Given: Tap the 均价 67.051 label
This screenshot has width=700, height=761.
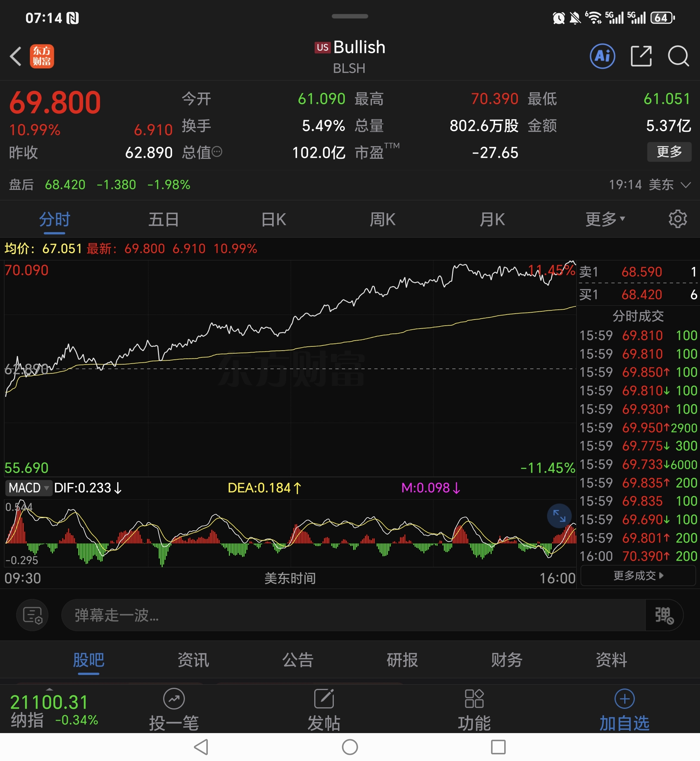Looking at the screenshot, I should point(43,248).
